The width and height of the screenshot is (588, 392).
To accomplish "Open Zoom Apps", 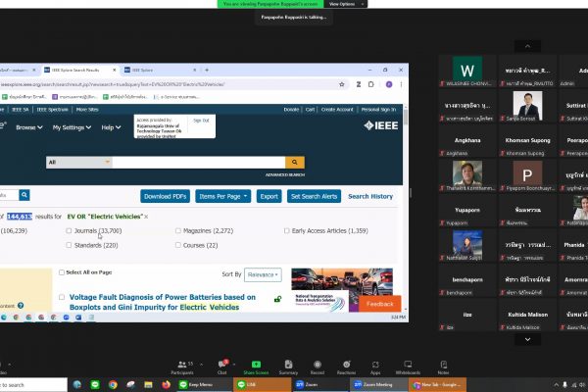I will [375, 367].
